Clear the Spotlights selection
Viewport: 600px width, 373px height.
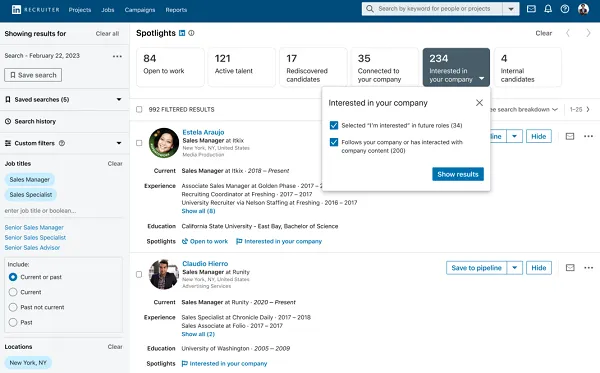coord(543,33)
